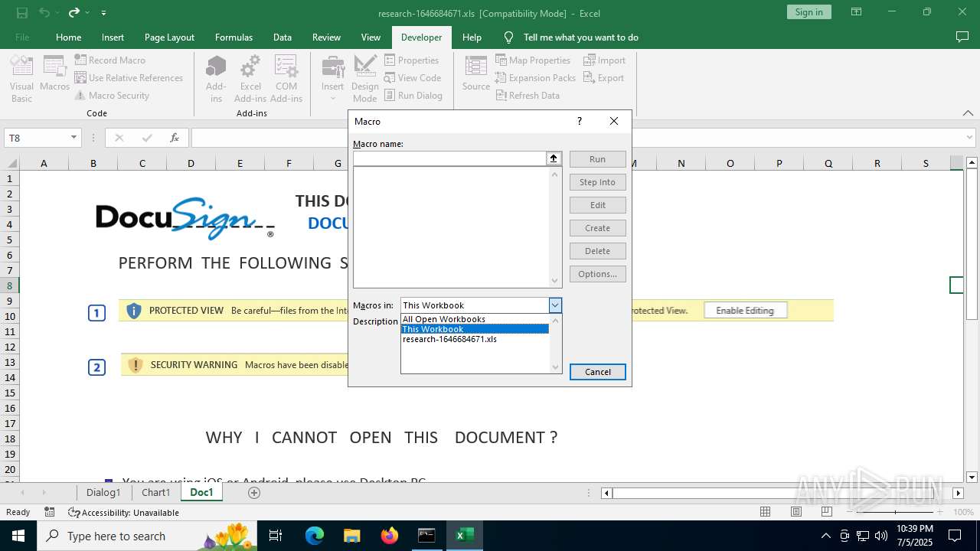The width and height of the screenshot is (980, 551).
Task: Switch to the Home tab
Action: (68, 37)
